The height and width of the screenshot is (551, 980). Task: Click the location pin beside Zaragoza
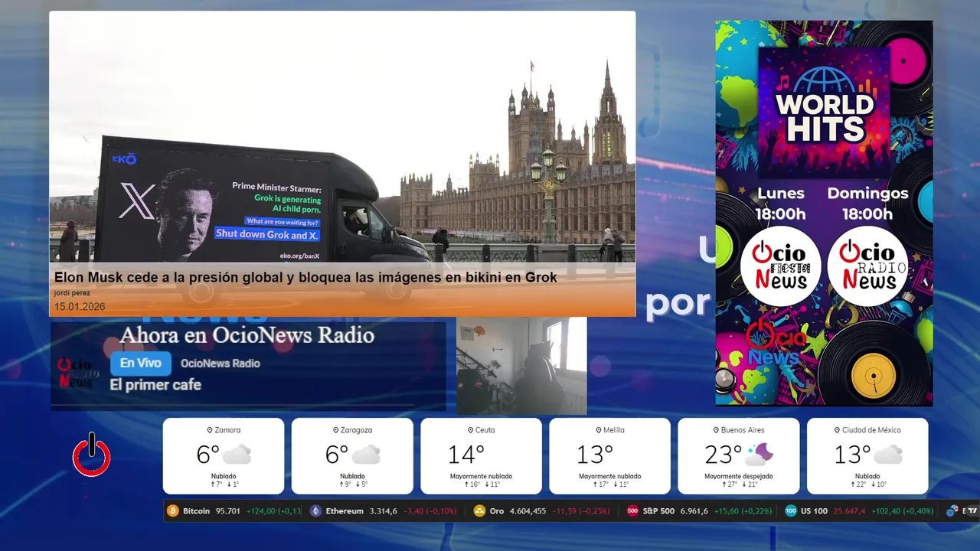pyautogui.click(x=335, y=430)
